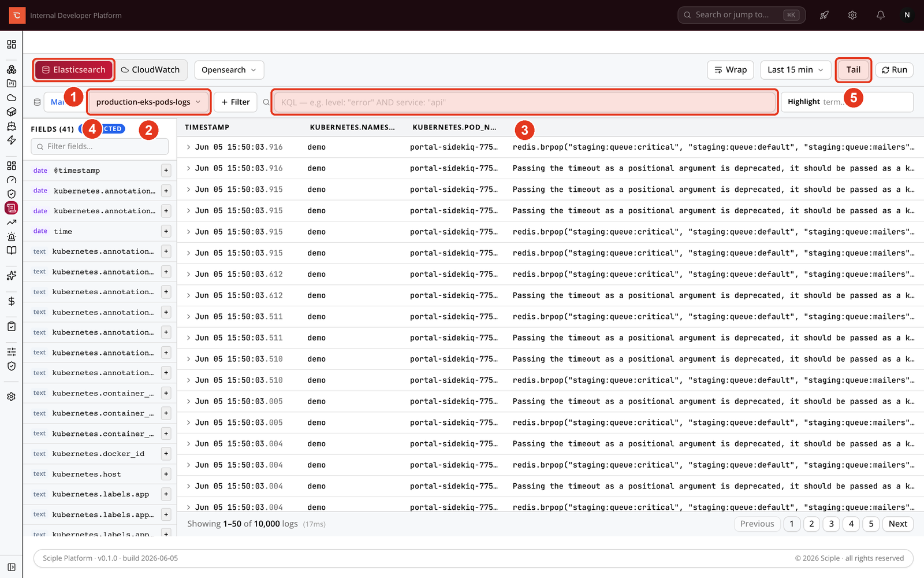Add the time field with plus
924x578 pixels.
[x=166, y=231]
